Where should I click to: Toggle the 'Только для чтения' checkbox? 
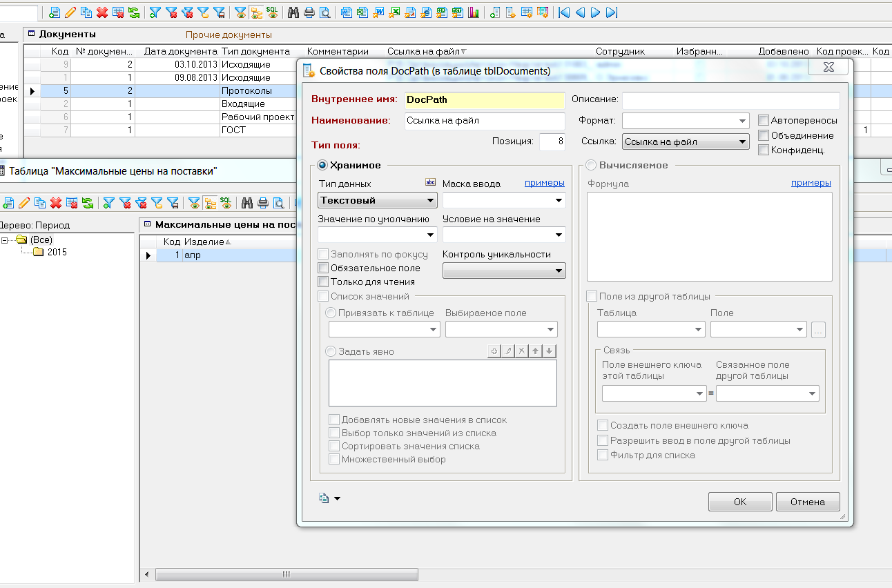point(323,282)
